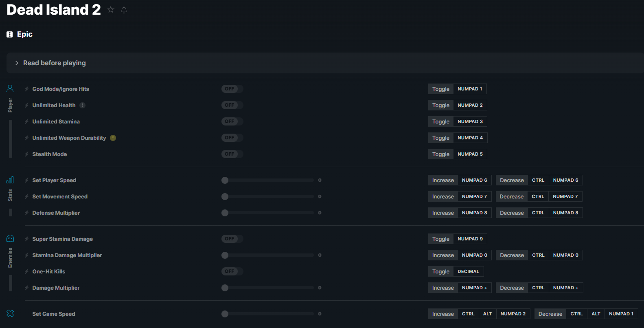Click Increase button for Set Movement Speed
Image resolution: width=644 pixels, height=328 pixels.
click(443, 196)
